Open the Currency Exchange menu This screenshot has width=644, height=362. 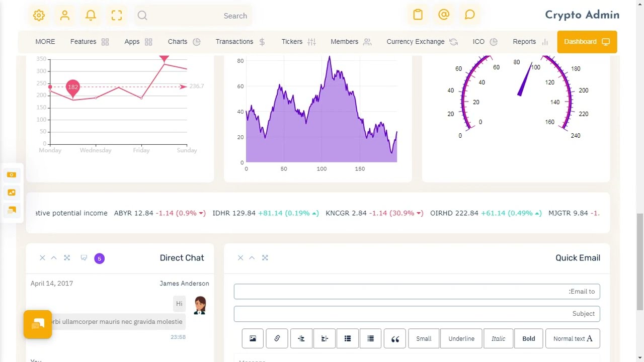click(422, 42)
